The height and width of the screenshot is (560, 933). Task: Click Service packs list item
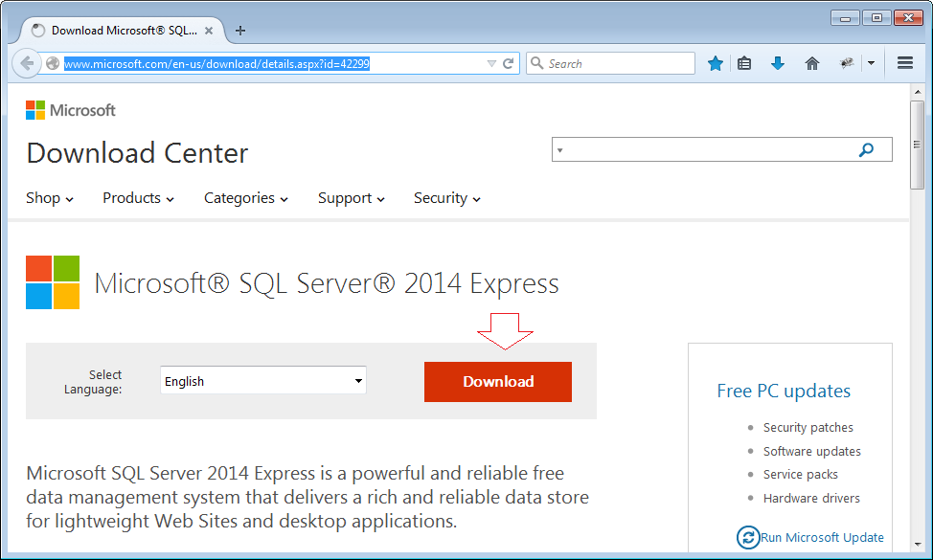pyautogui.click(x=800, y=475)
